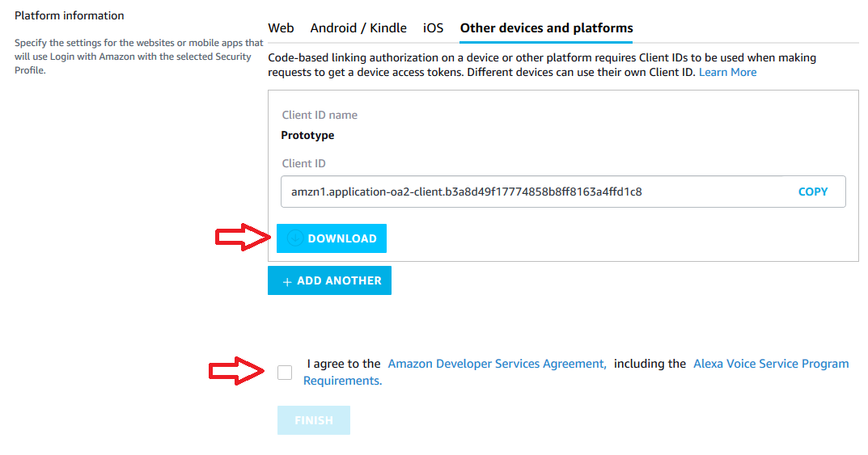This screenshot has height=455, width=868.
Task: Open Alexa Voice Service Program Requirements link
Action: 770,364
